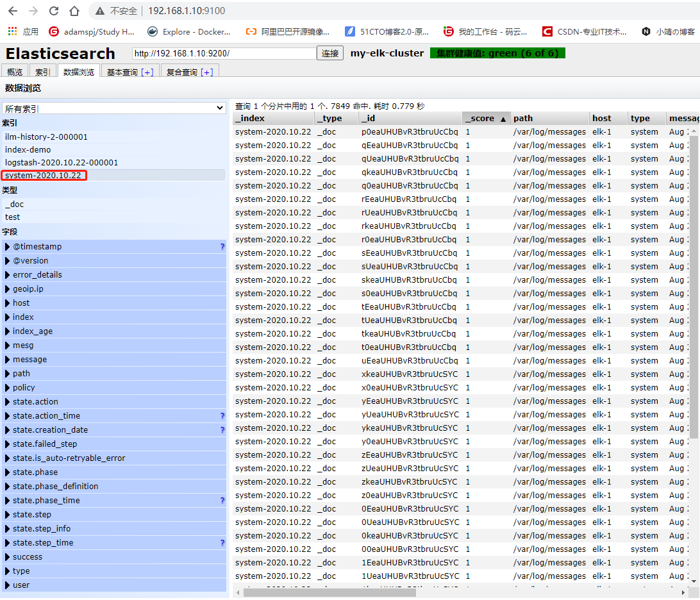
Task: Click the help question mark for state.action_time
Action: click(222, 415)
